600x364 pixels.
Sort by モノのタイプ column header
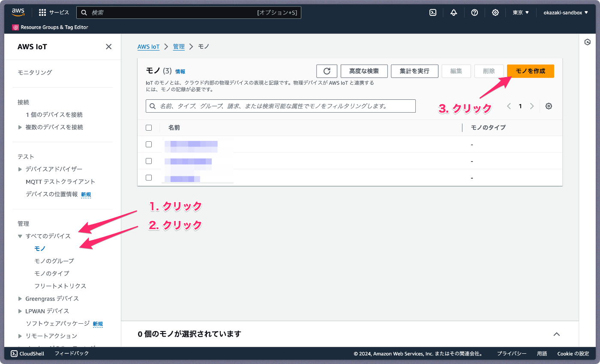click(x=488, y=128)
